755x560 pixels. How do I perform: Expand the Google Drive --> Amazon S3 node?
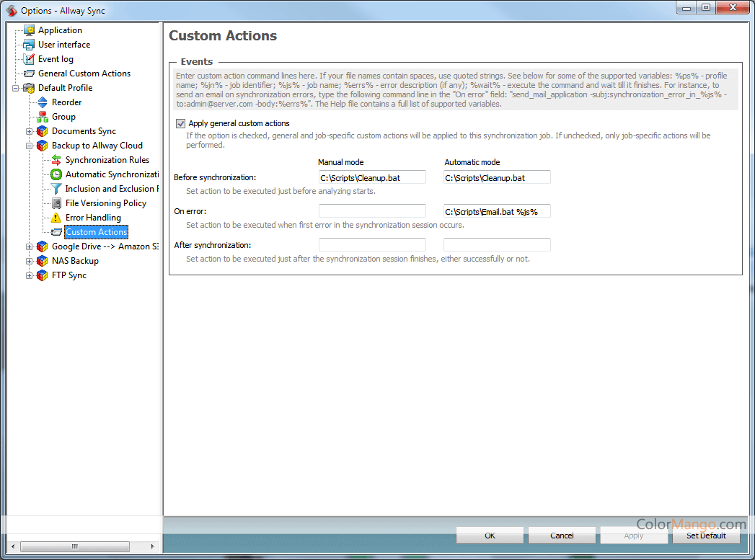[x=29, y=246]
